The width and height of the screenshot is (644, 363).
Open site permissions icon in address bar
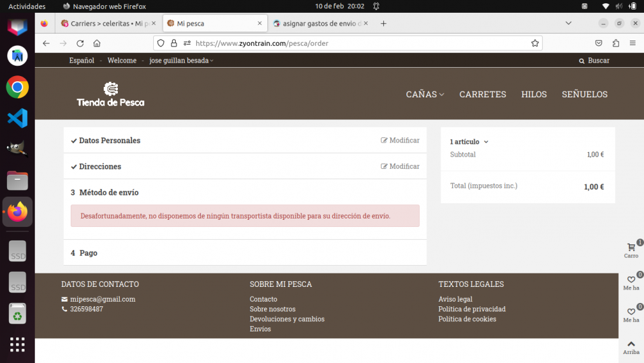click(187, 43)
